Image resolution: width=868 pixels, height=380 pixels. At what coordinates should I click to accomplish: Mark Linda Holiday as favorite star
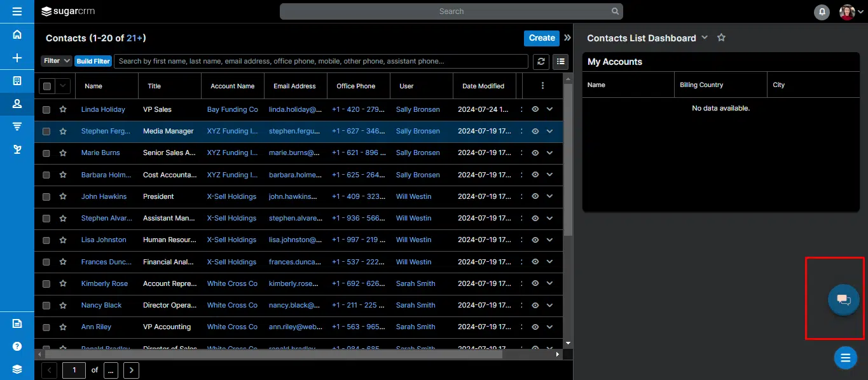pyautogui.click(x=63, y=109)
